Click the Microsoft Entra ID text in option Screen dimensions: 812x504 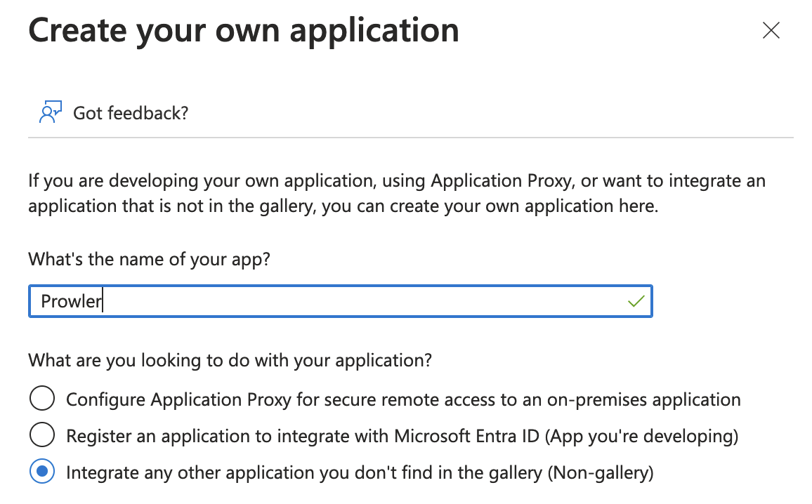[466, 436]
